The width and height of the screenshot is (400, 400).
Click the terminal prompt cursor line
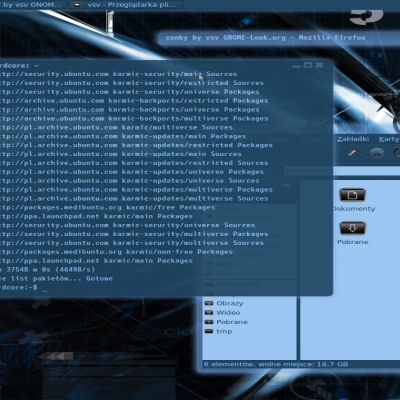(23, 287)
